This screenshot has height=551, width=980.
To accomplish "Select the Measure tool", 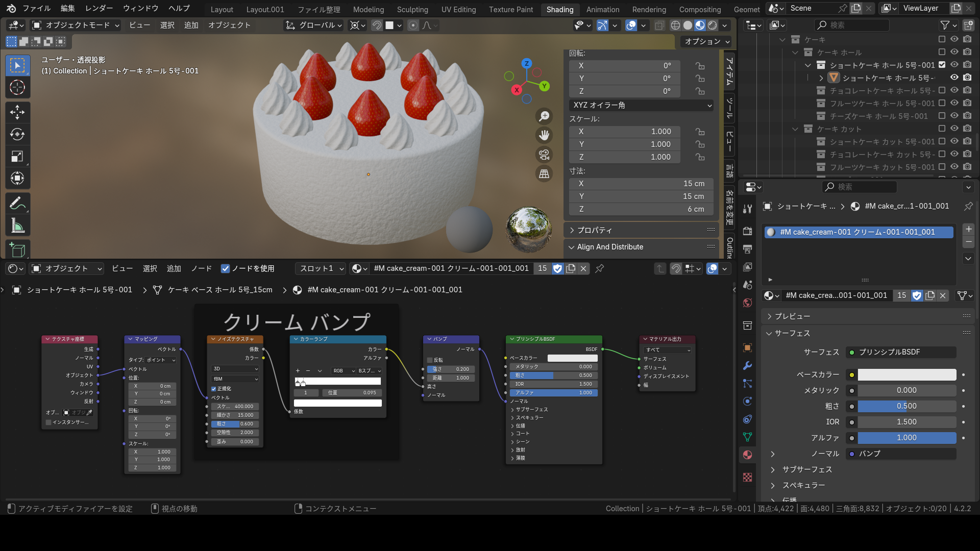I will (x=17, y=226).
